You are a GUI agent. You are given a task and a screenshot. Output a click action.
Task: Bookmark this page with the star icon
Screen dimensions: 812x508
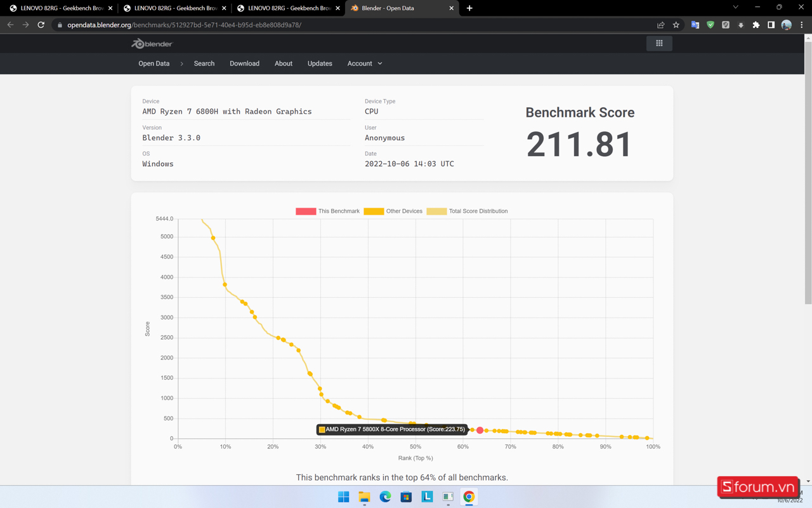tap(676, 25)
